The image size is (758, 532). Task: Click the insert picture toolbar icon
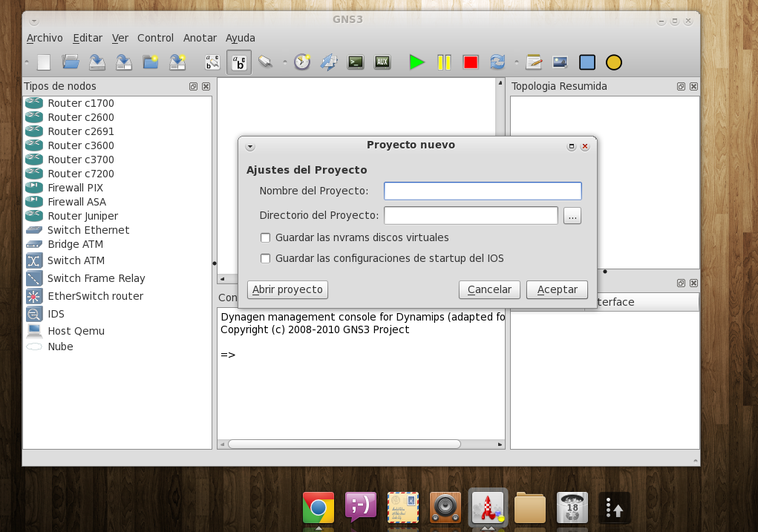coord(561,62)
